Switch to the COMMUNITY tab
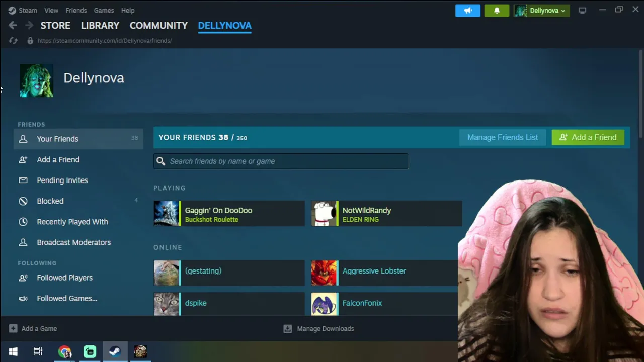 point(158,25)
